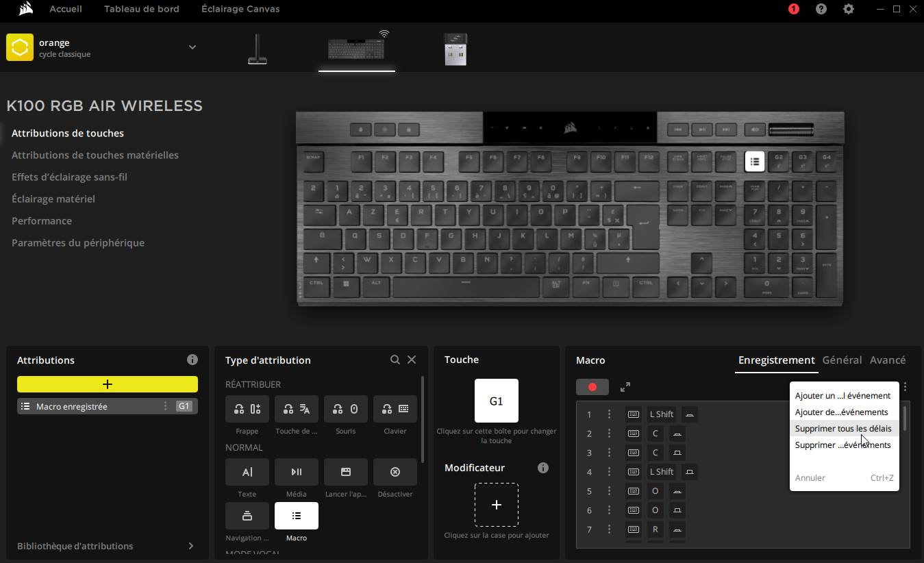The height and width of the screenshot is (563, 924).
Task: Click the G1 box to change the key
Action: pos(497,401)
